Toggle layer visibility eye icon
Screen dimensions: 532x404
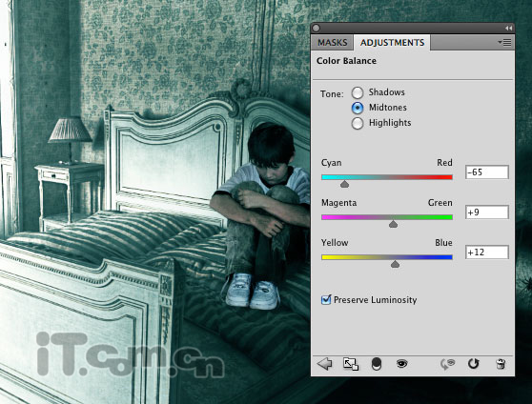(x=402, y=364)
